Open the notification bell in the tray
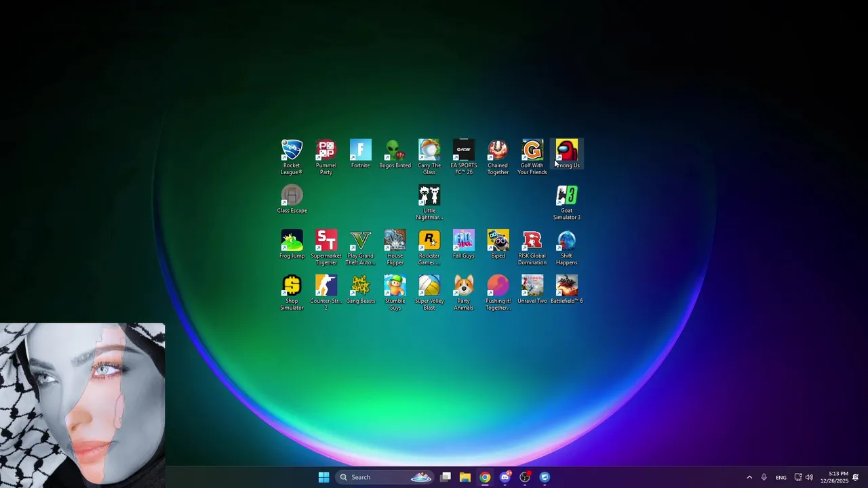Image resolution: width=868 pixels, height=488 pixels. point(856,477)
